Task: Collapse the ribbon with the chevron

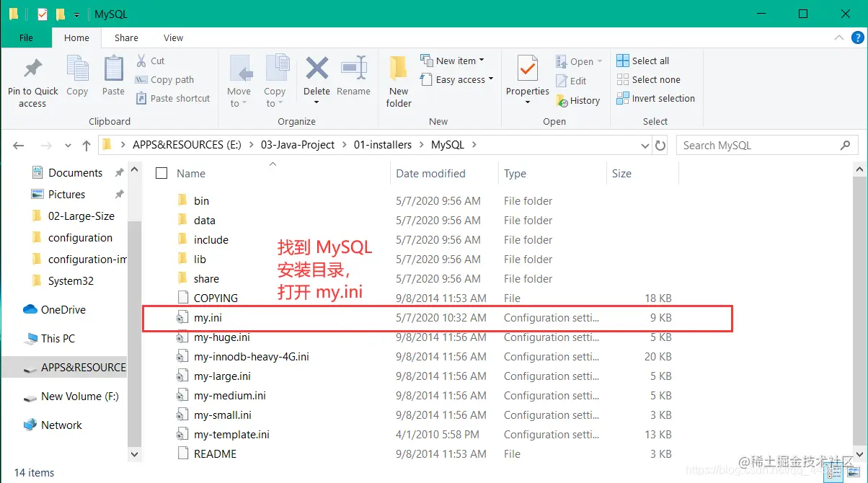Action: pyautogui.click(x=838, y=38)
